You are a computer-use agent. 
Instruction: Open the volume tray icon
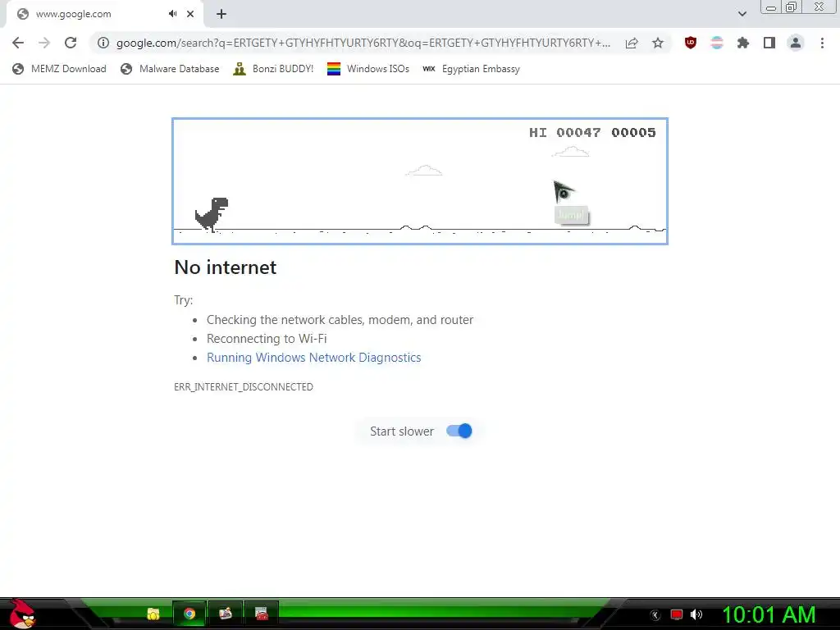(696, 614)
